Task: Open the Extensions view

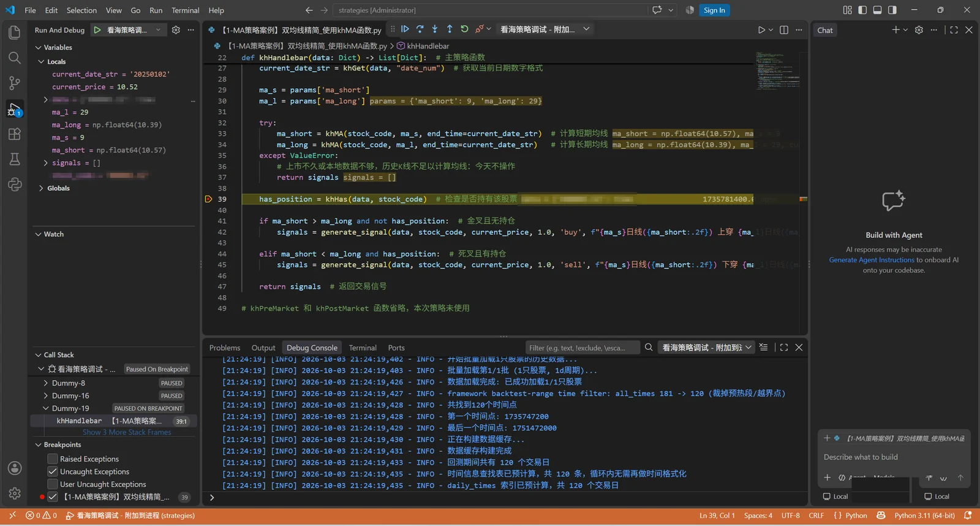Action: [15, 134]
